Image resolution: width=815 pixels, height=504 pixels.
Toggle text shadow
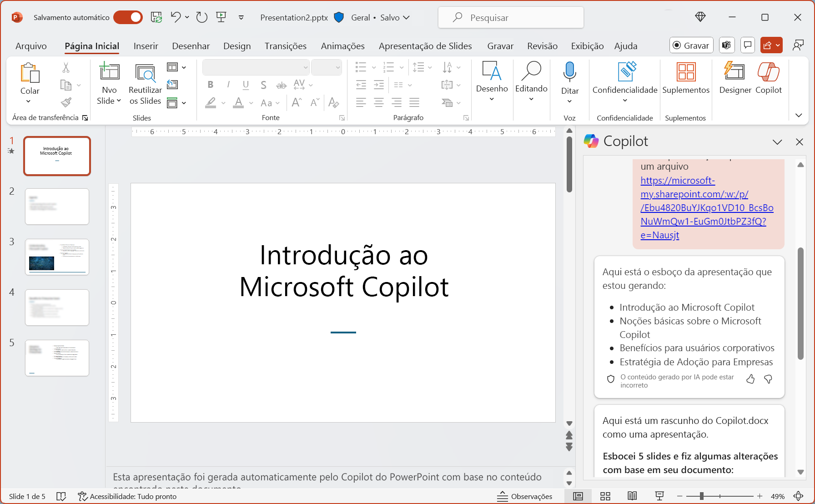pos(263,85)
